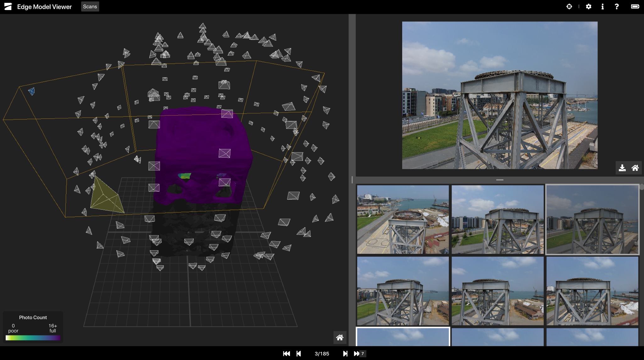Click the green patch on the model

tap(185, 176)
